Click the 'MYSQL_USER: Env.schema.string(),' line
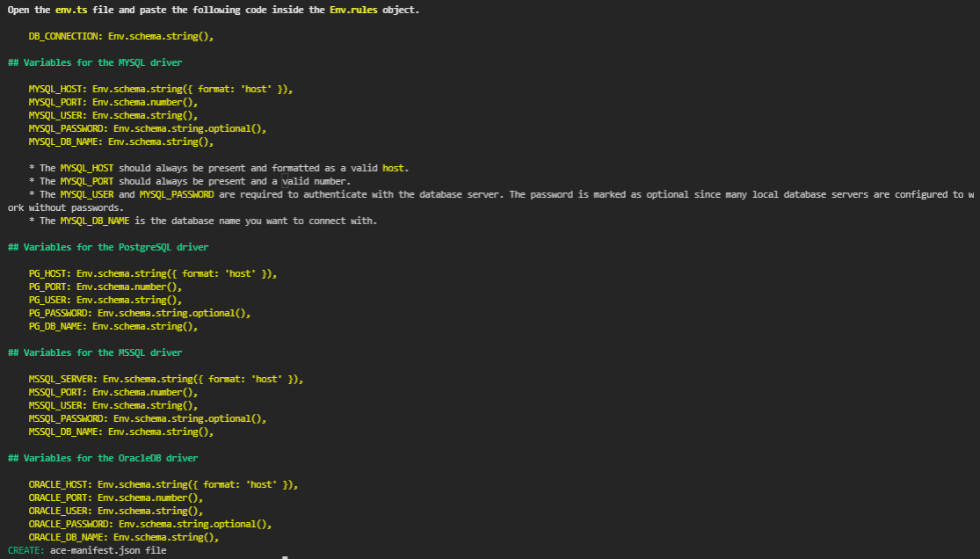This screenshot has height=559, width=980. click(113, 115)
